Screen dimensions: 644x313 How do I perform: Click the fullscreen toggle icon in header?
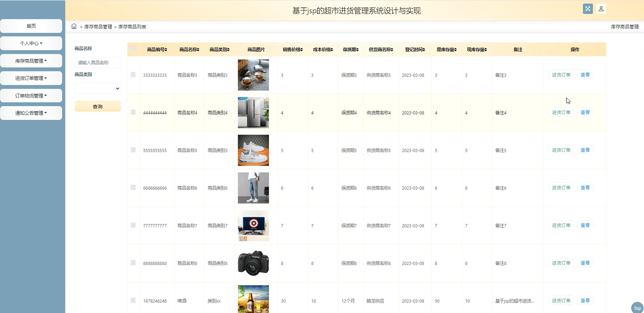click(588, 9)
